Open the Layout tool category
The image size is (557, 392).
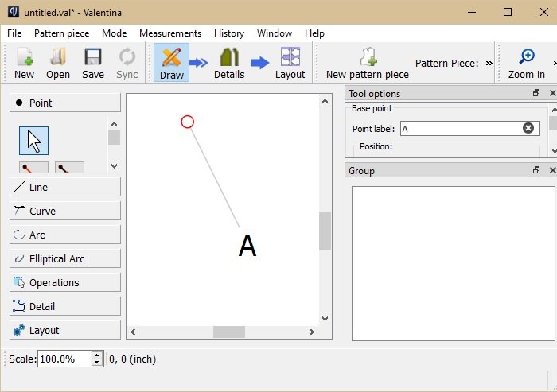pos(65,330)
